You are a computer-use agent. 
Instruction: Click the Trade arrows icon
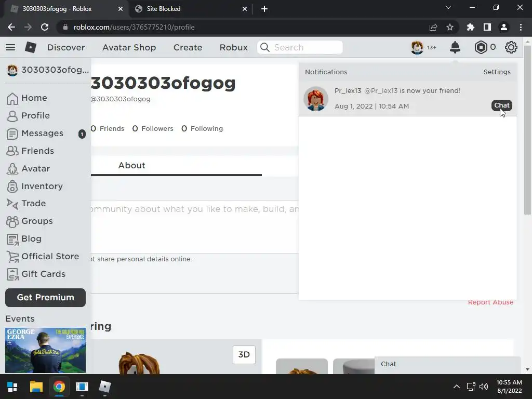point(12,204)
